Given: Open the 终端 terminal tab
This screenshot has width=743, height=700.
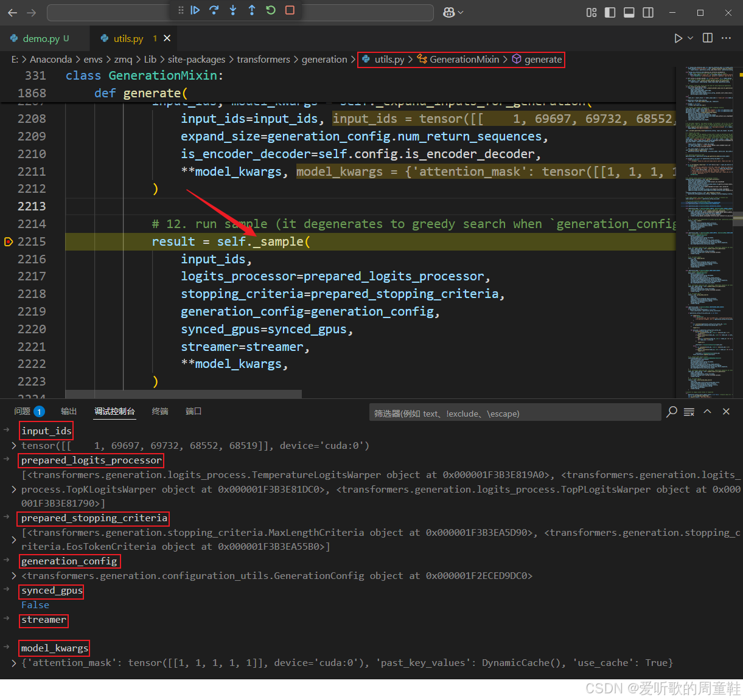Looking at the screenshot, I should tap(160, 412).
